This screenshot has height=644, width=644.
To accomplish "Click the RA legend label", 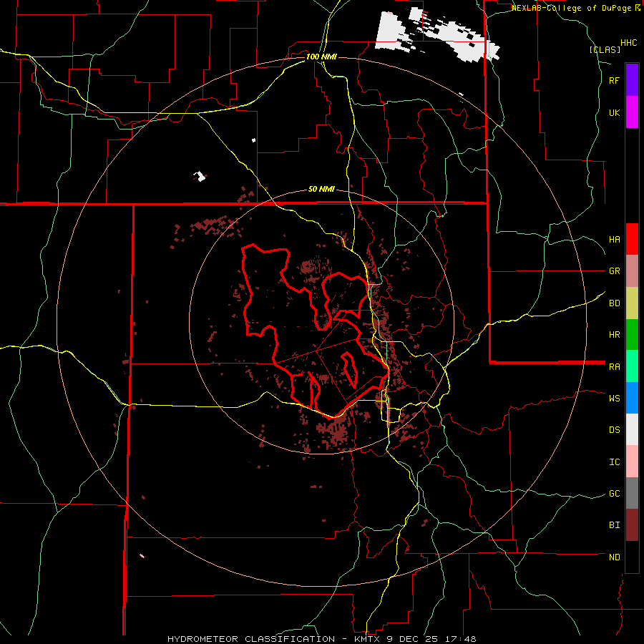I will coord(614,367).
